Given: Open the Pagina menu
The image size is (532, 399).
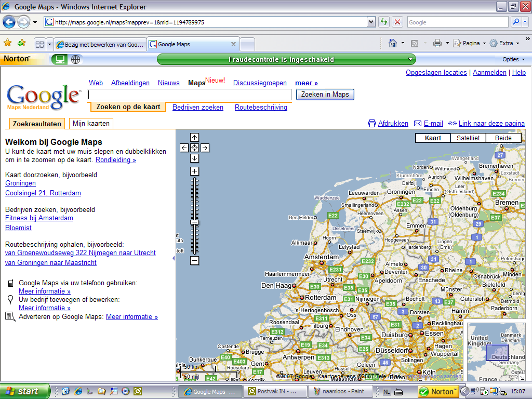Looking at the screenshot, I should [x=470, y=43].
